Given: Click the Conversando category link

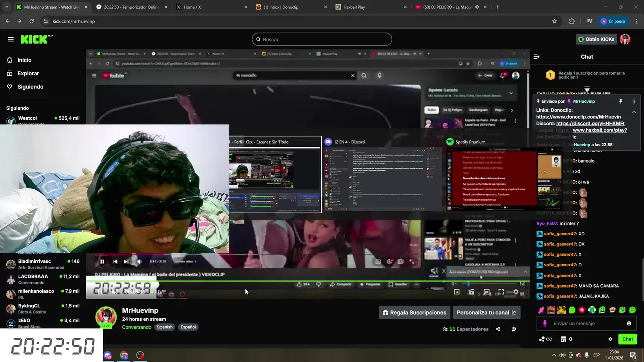Looking at the screenshot, I should [x=136, y=327].
